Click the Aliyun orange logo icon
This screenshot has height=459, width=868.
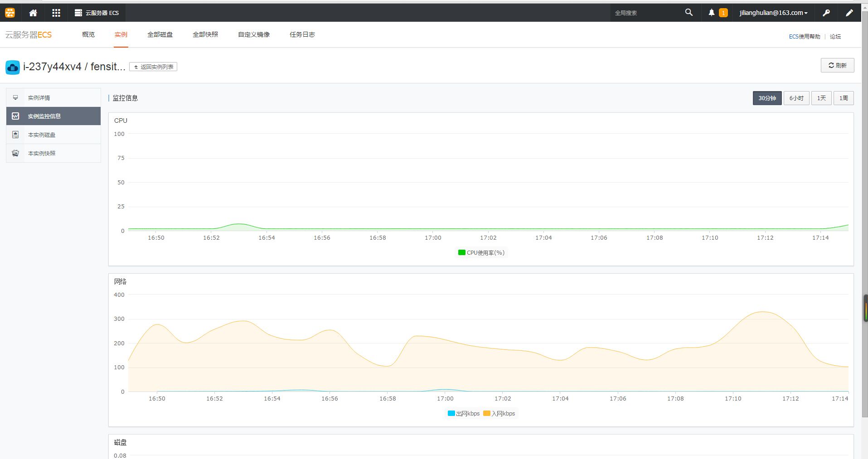point(10,13)
